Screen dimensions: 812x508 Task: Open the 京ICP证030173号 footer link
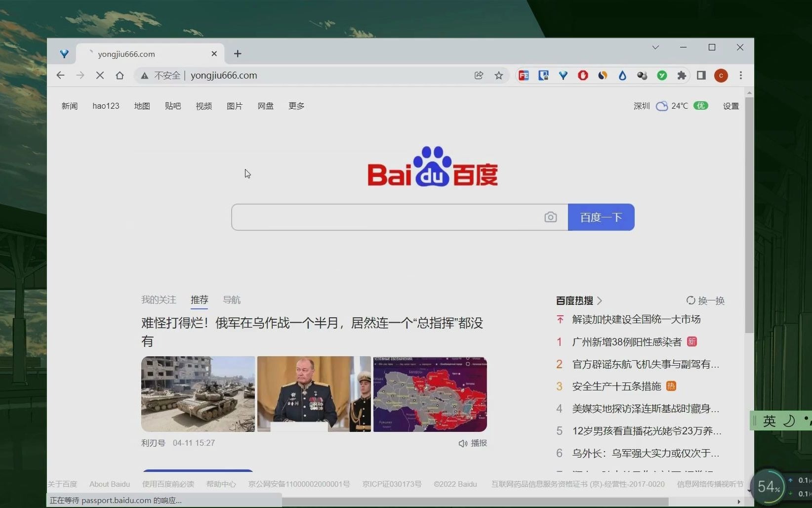click(392, 484)
